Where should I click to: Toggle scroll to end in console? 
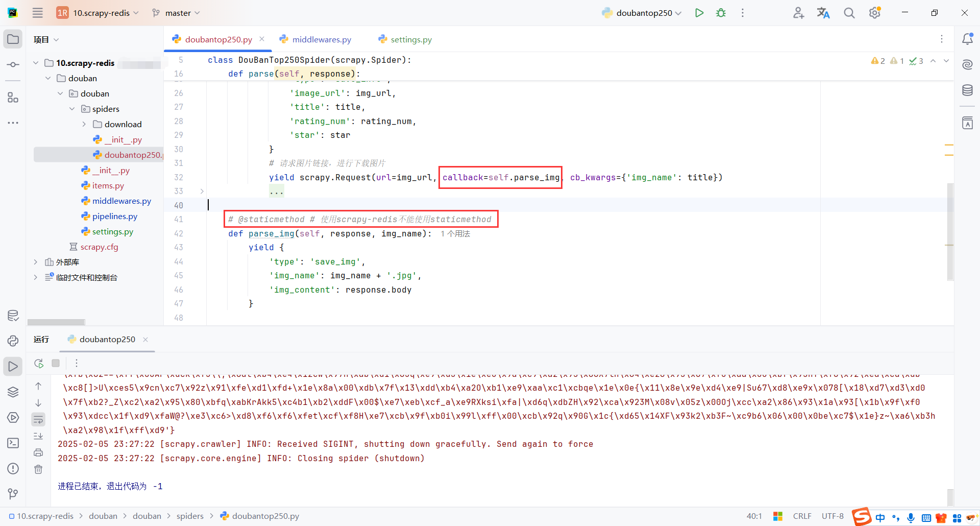point(38,436)
